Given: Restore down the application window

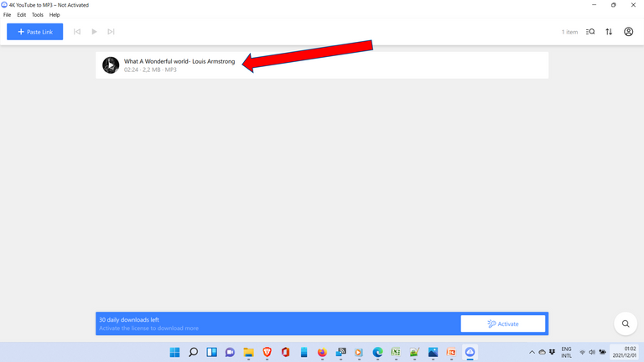Looking at the screenshot, I should tap(614, 5).
